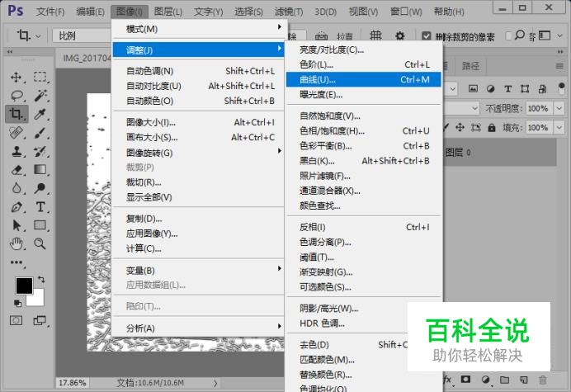Expand the 模式(M) submenu
Screen dimensions: 571x392
pyautogui.click(x=199, y=28)
